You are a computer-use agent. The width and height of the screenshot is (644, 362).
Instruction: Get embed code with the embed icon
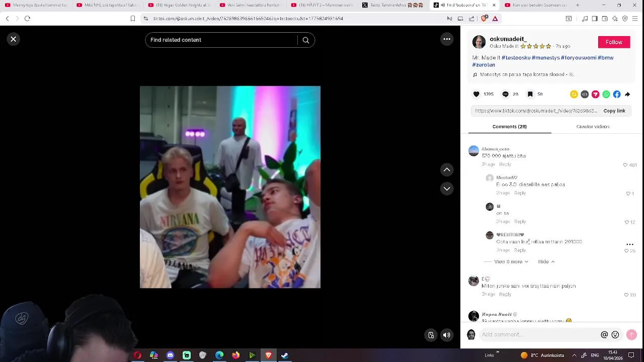pyautogui.click(x=585, y=94)
